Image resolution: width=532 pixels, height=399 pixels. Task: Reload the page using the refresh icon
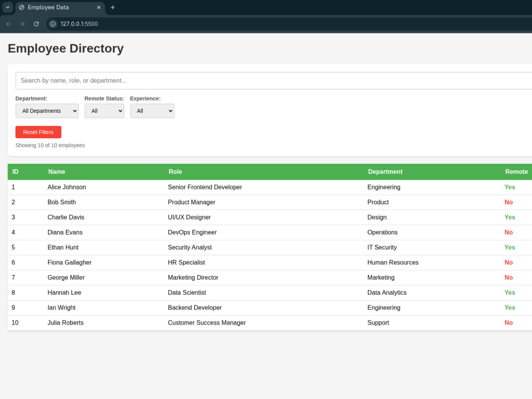point(36,24)
